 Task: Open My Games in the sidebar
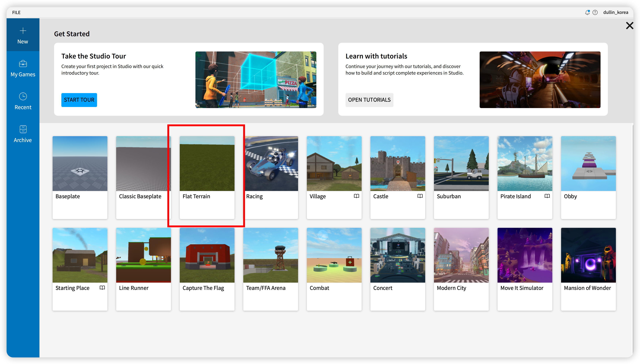23,68
